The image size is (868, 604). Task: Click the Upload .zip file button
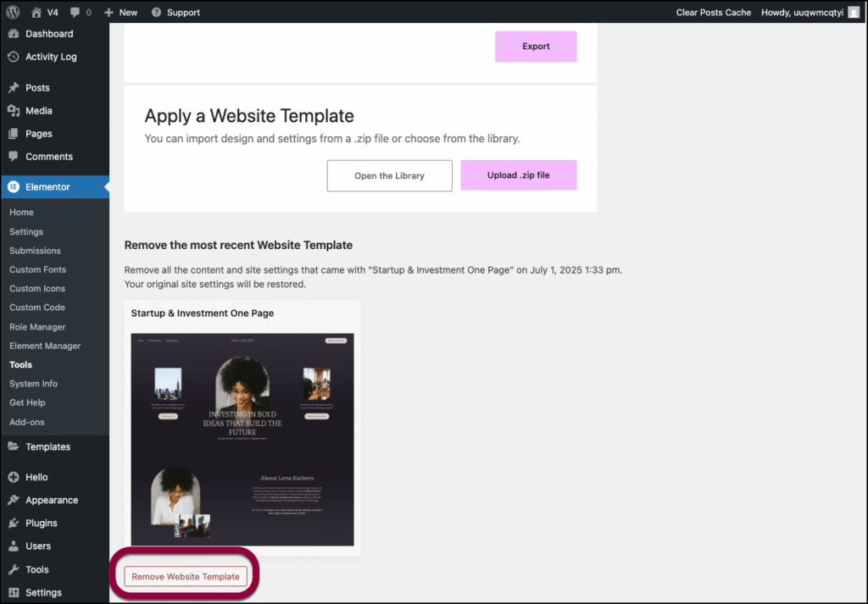[x=518, y=175]
